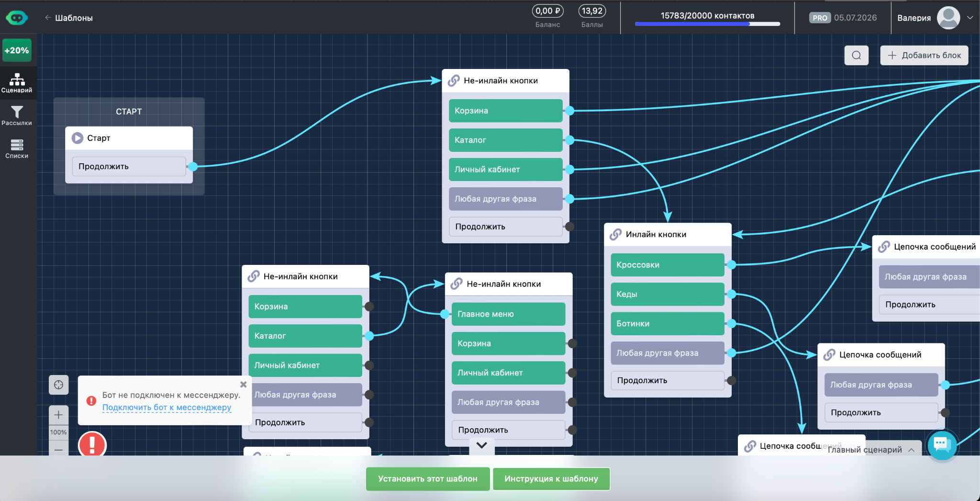Screen dimensions: 980x501
Task: Click the search magnifier icon
Action: (857, 55)
